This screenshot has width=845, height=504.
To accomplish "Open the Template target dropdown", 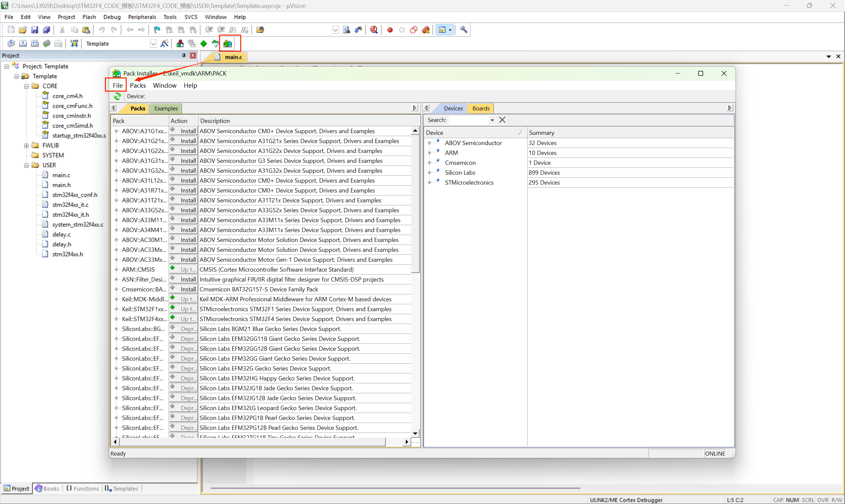I will tap(153, 44).
